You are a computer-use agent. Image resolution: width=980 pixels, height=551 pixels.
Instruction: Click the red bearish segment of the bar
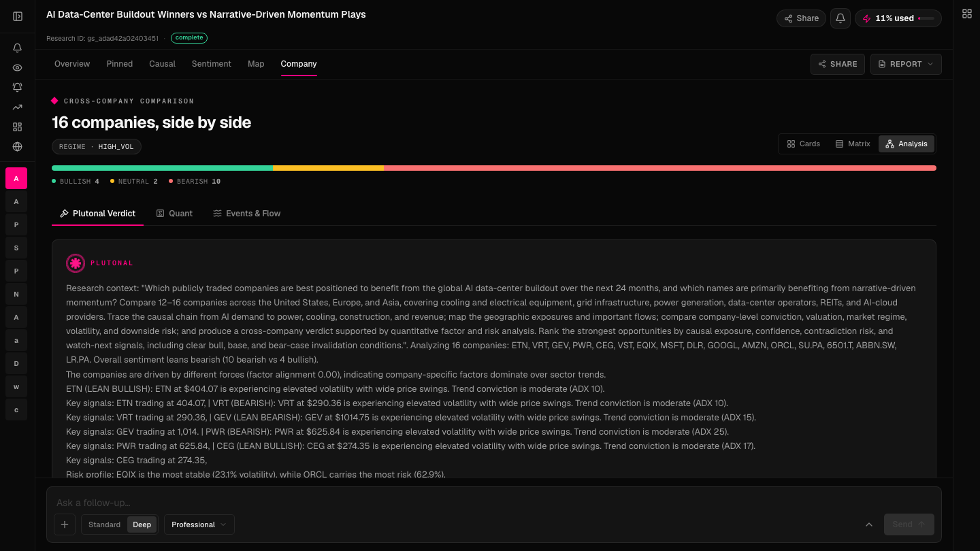coord(660,168)
